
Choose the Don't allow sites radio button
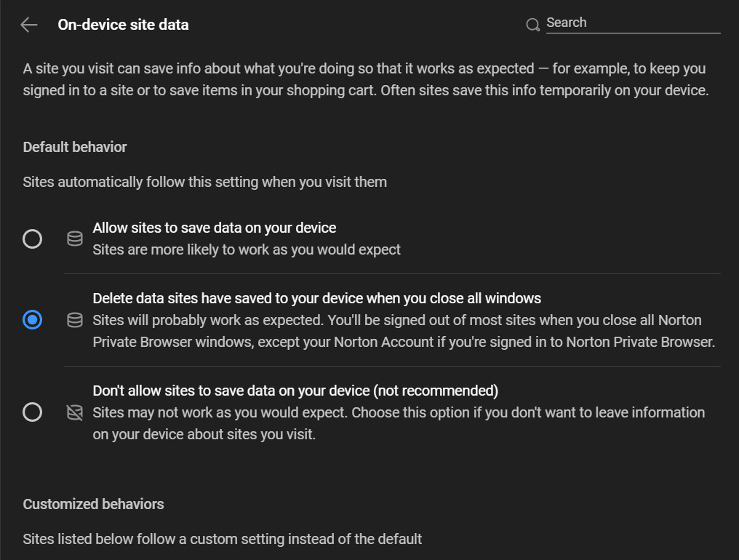[x=33, y=412]
